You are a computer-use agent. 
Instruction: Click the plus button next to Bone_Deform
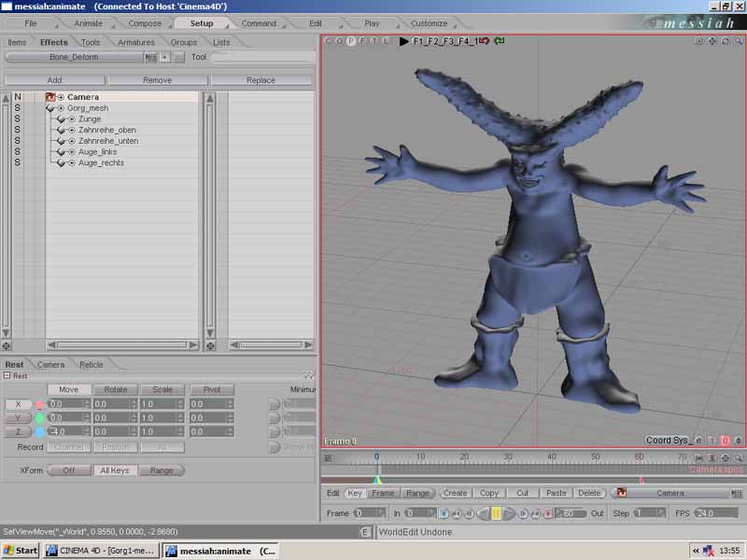(x=165, y=57)
